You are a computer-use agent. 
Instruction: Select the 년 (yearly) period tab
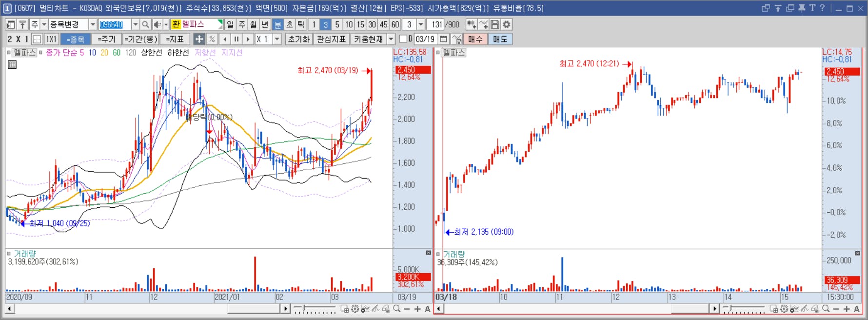point(265,24)
